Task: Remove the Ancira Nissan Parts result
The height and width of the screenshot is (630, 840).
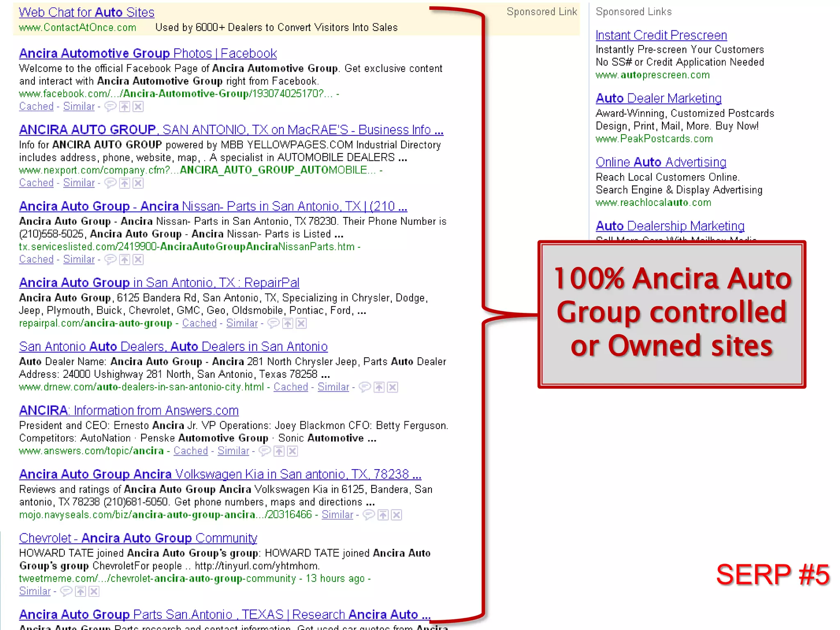Action: (x=138, y=260)
